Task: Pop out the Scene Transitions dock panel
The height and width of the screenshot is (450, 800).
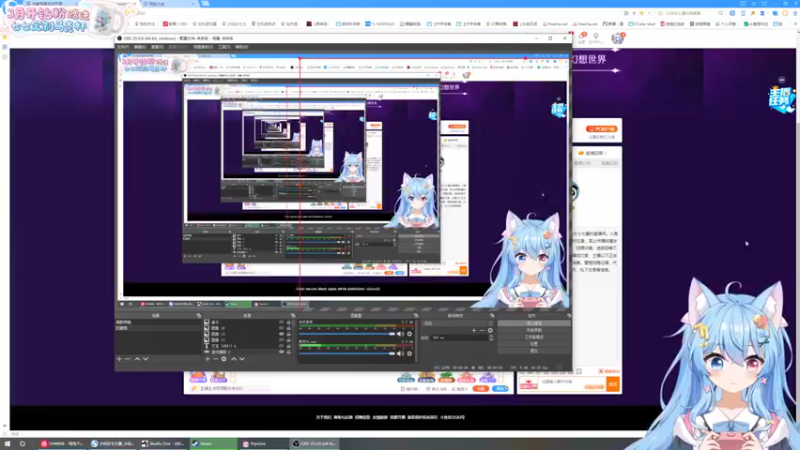Action: tap(492, 316)
